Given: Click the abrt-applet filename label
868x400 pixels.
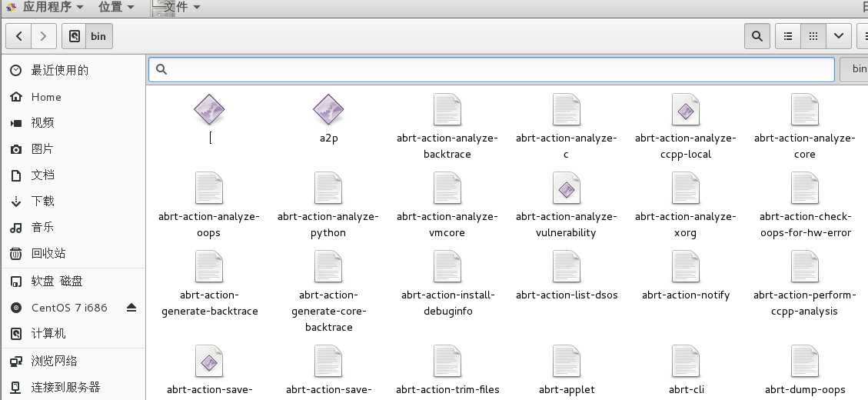Looking at the screenshot, I should click(x=567, y=389).
